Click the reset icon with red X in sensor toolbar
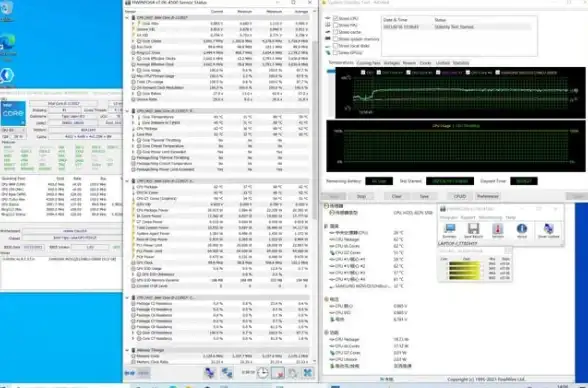 tap(278, 373)
